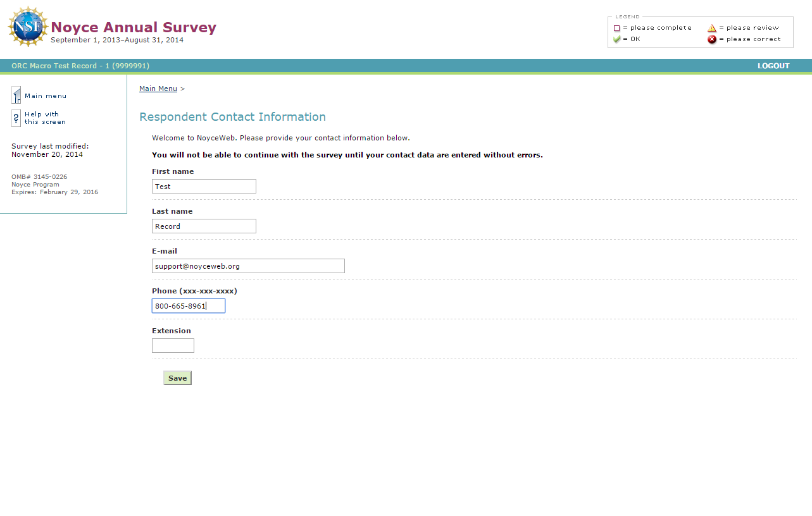This screenshot has height=516, width=812.
Task: Follow the Main Menu breadcrumb link
Action: (158, 89)
